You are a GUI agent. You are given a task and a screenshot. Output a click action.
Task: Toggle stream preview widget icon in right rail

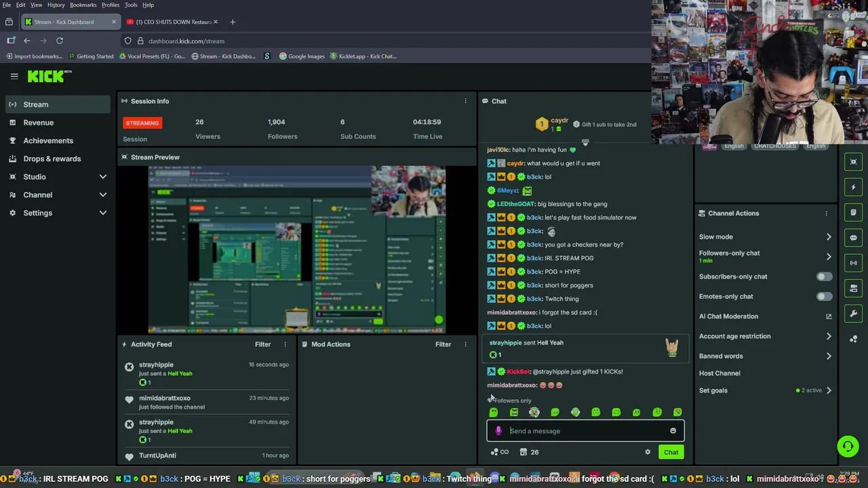point(854,162)
